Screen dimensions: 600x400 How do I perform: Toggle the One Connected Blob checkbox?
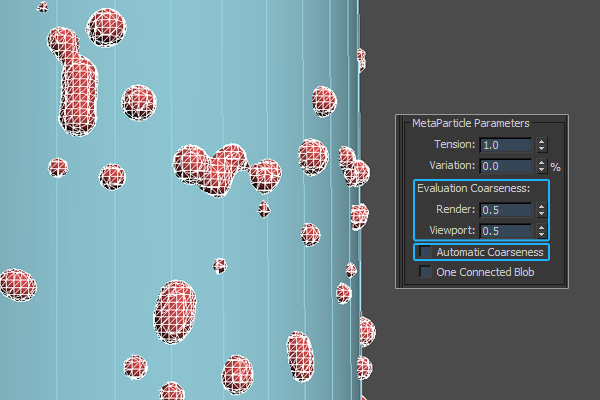tap(427, 272)
